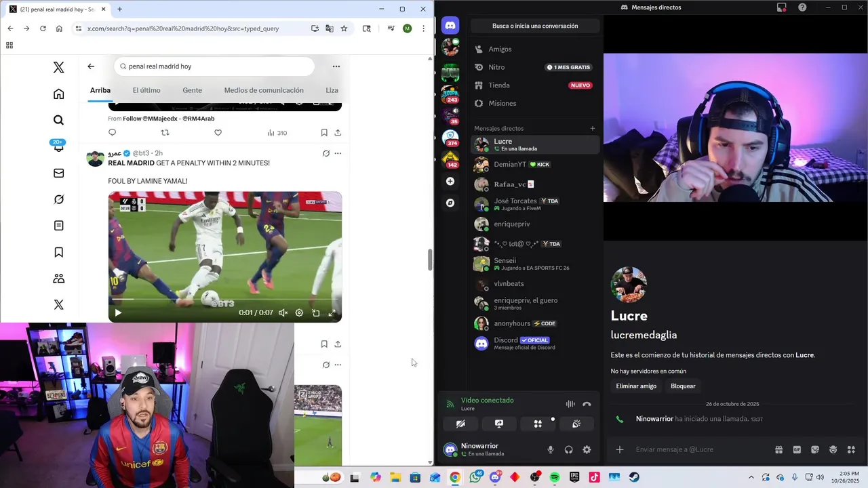Open X communities people icon in sidebar
Image resolution: width=868 pixels, height=488 pixels.
coord(59,279)
